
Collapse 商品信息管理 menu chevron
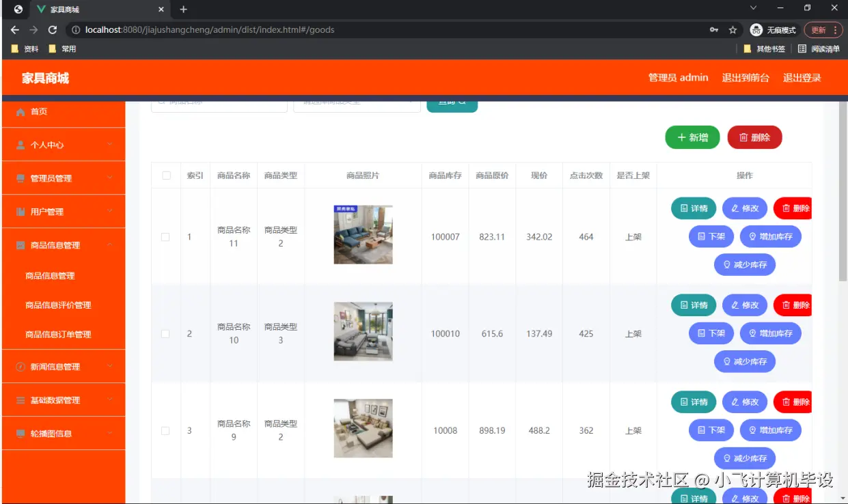[110, 244]
